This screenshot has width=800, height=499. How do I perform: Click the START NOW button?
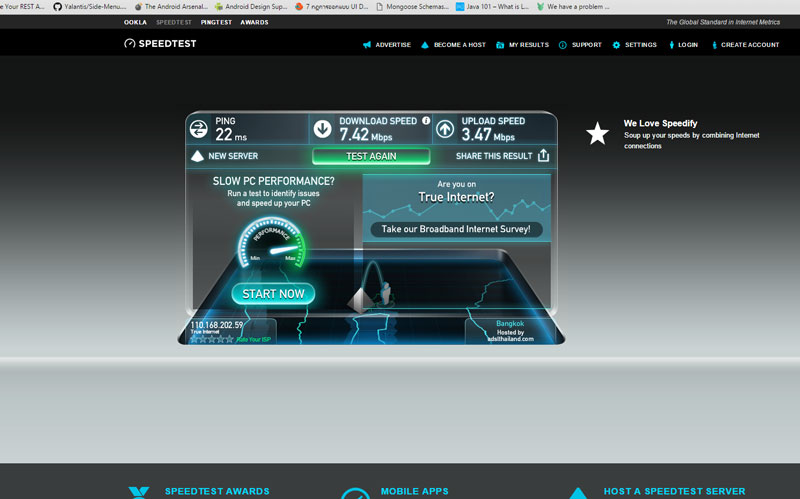pos(273,294)
